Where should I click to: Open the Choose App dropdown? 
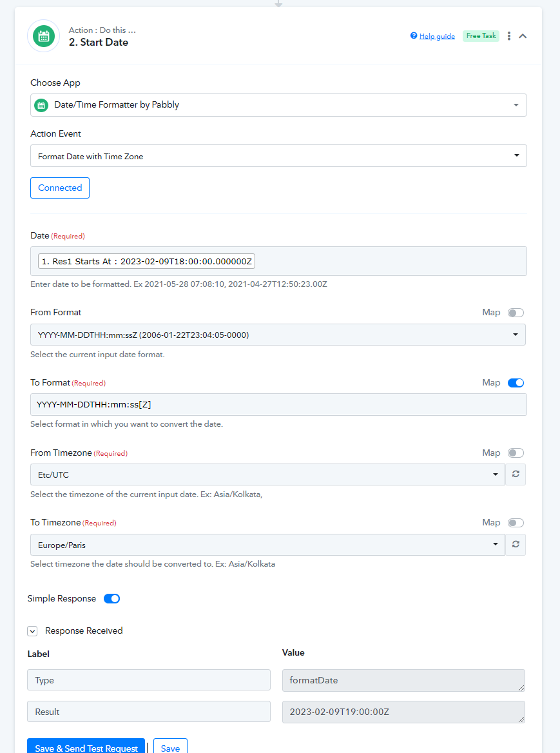[x=278, y=105]
